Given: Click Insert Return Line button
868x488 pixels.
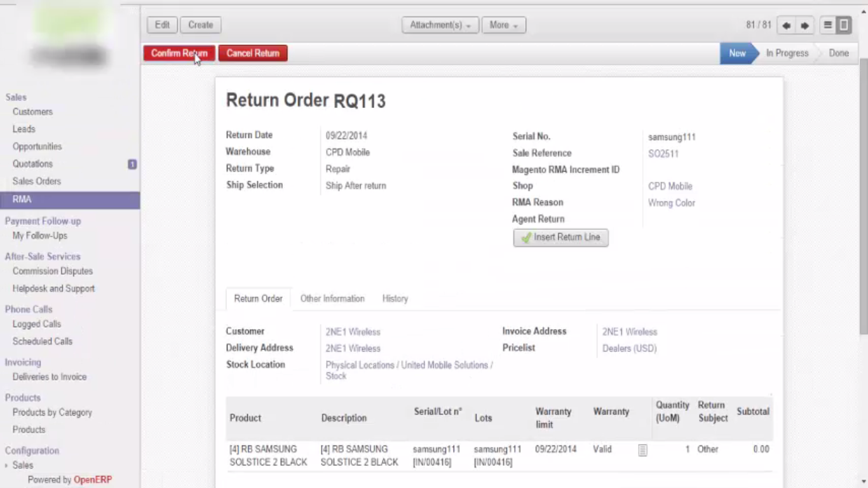Looking at the screenshot, I should click(560, 237).
